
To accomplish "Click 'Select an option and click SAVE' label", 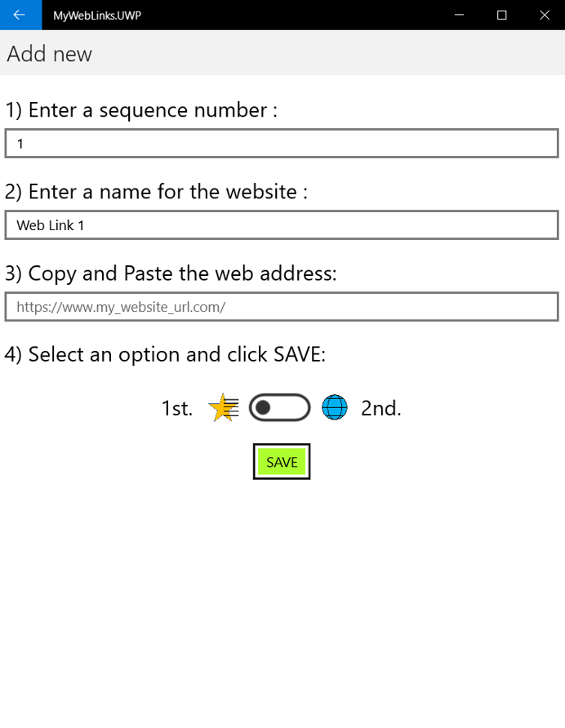I will [x=165, y=355].
